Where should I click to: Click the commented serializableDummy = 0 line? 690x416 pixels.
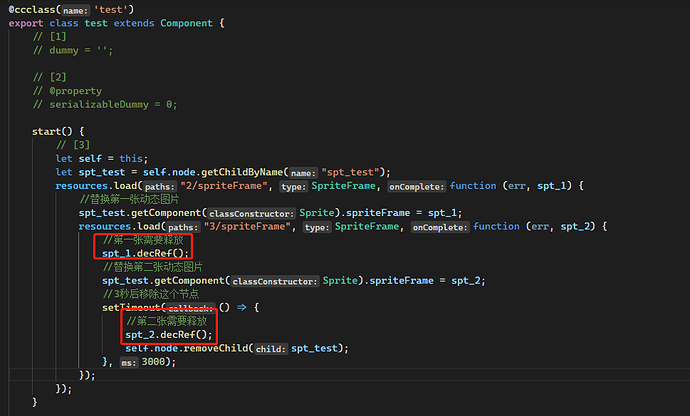[x=105, y=104]
